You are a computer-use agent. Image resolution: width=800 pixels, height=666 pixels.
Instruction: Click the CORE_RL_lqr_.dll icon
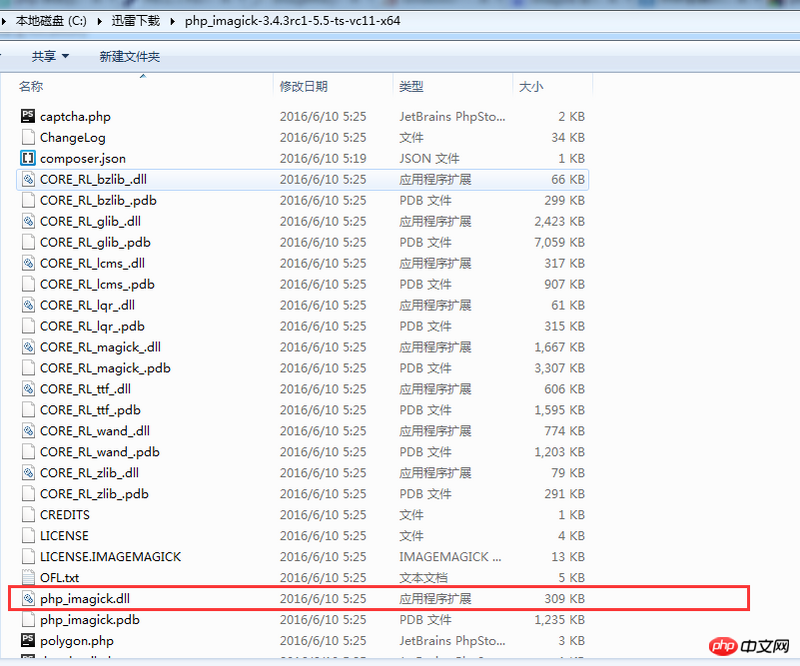click(28, 305)
